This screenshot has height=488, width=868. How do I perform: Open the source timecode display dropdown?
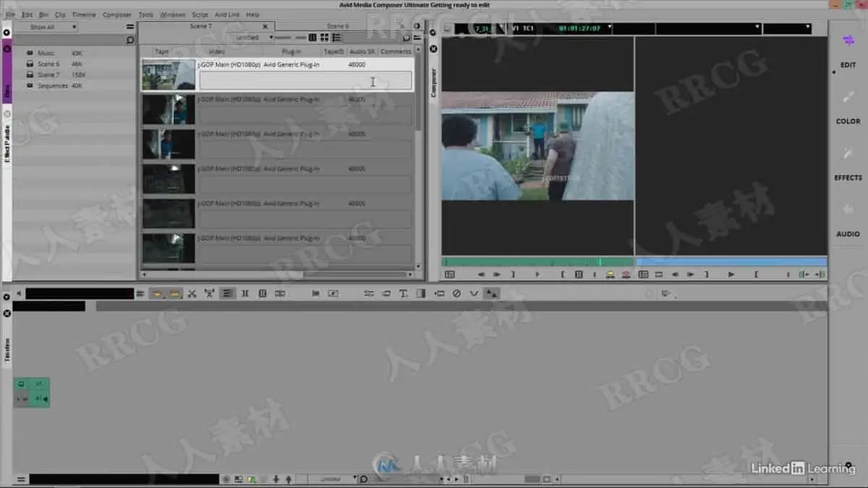(610, 28)
